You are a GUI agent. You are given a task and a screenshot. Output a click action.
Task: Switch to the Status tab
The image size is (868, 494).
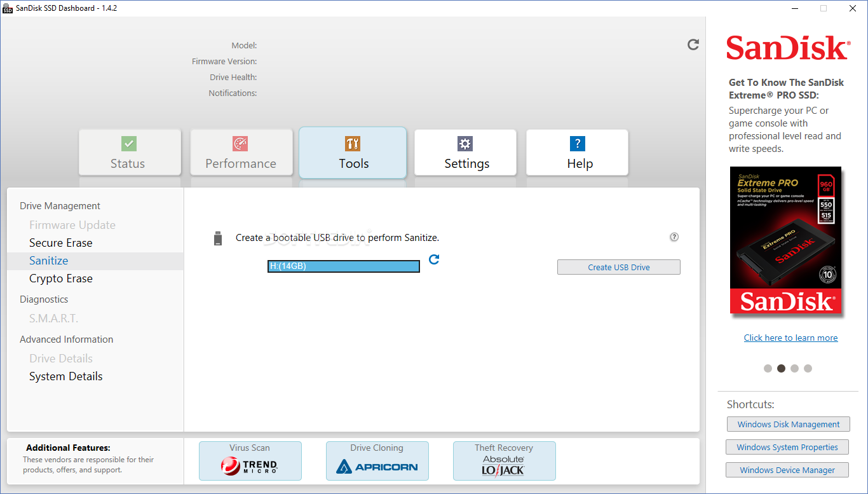tap(130, 153)
